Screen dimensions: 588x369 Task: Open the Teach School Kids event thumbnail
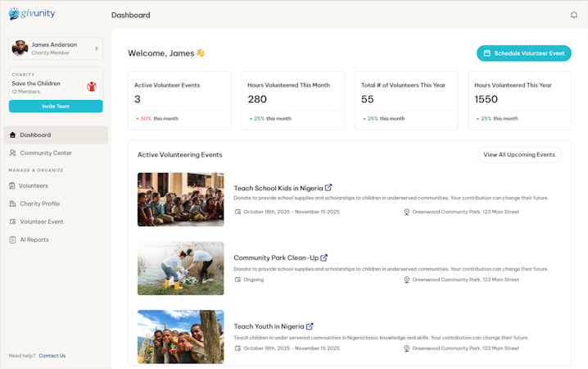tap(180, 199)
